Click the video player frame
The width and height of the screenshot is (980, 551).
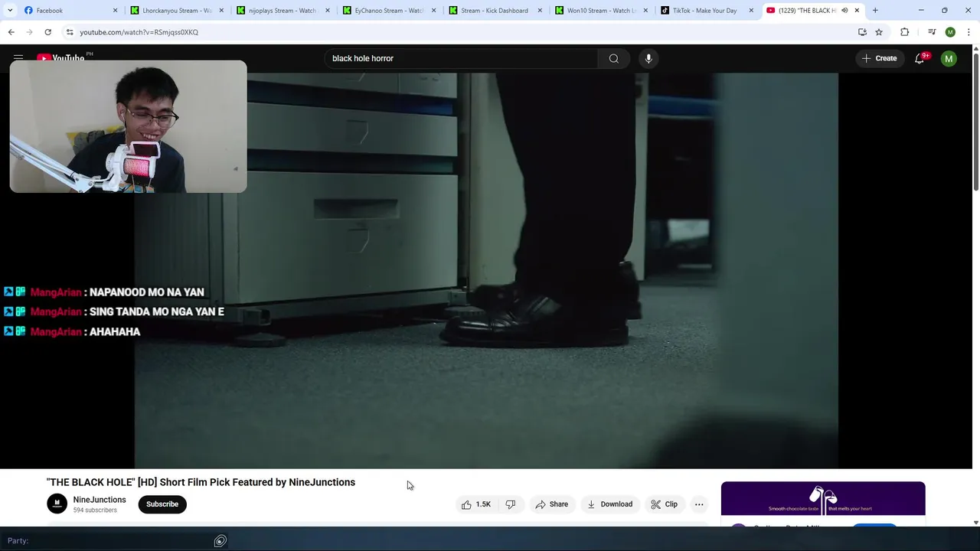(x=486, y=270)
